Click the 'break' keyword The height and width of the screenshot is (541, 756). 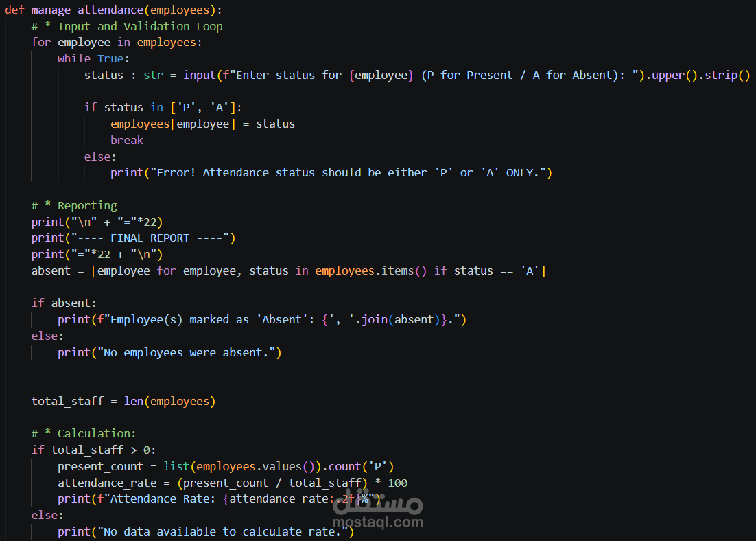click(x=127, y=141)
